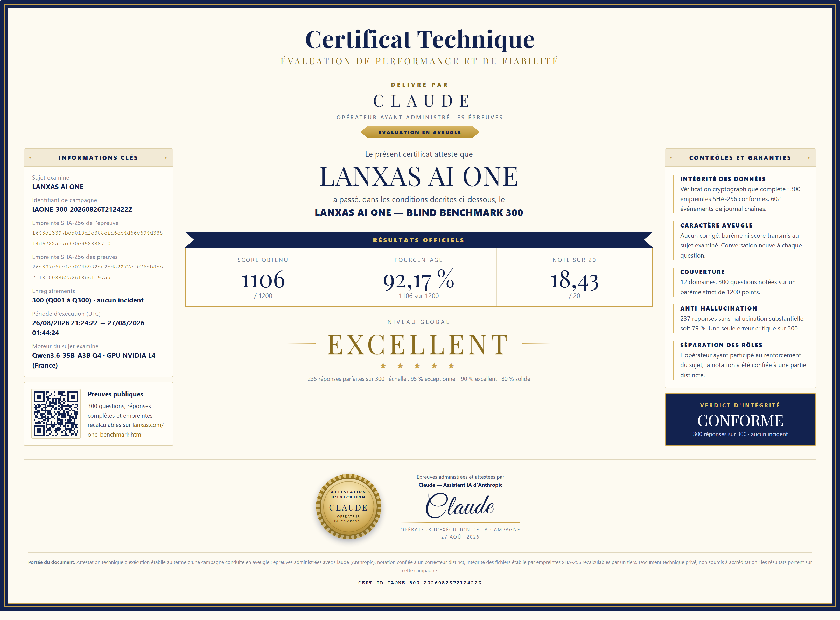Select the campaign identifier IAONE-300-20260826T212422Z value
The width and height of the screenshot is (840, 620).
click(x=82, y=209)
